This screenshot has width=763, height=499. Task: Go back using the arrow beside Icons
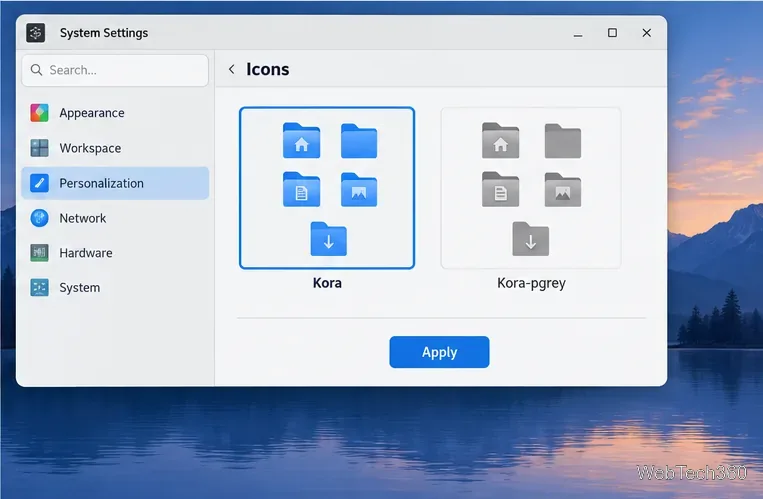(232, 69)
